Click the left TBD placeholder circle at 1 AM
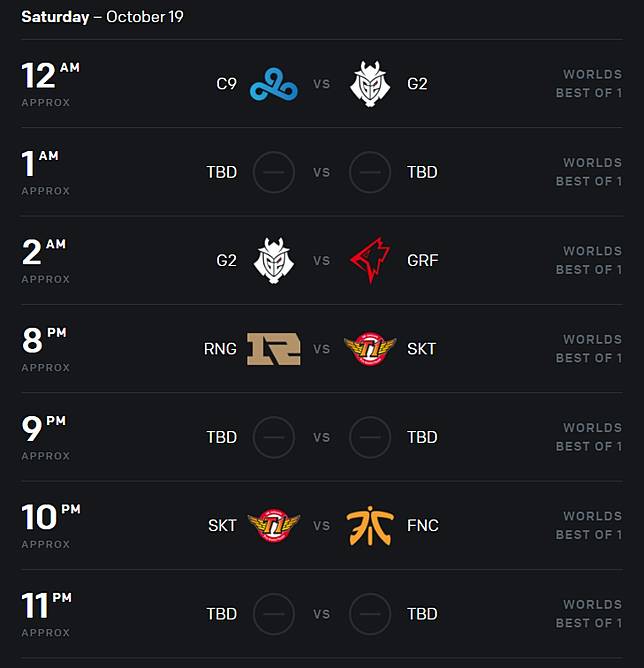Screen dimensions: 644x668 point(273,172)
